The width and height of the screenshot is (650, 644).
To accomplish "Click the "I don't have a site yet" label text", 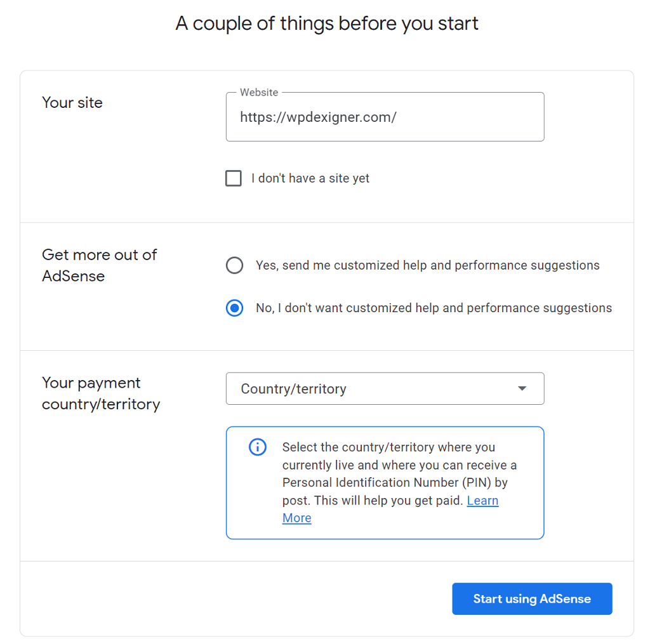I will (310, 178).
